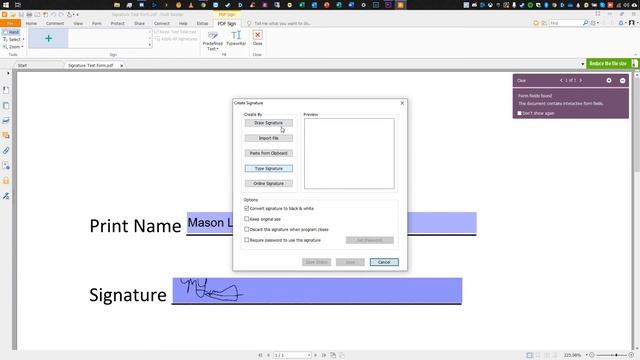640x360 pixels.
Task: Open the page number dropdown in status bar
Action: click(x=309, y=355)
